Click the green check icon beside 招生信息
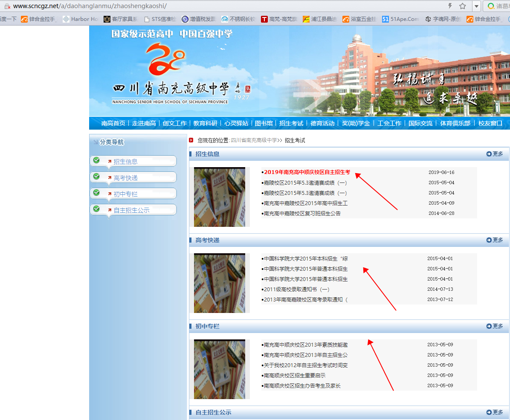This screenshot has height=420, width=510. [x=97, y=160]
